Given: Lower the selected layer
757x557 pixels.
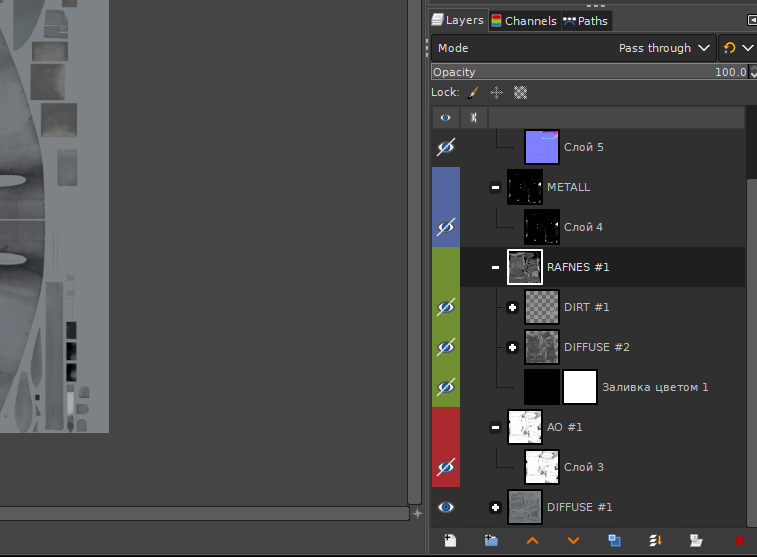Looking at the screenshot, I should (x=573, y=541).
